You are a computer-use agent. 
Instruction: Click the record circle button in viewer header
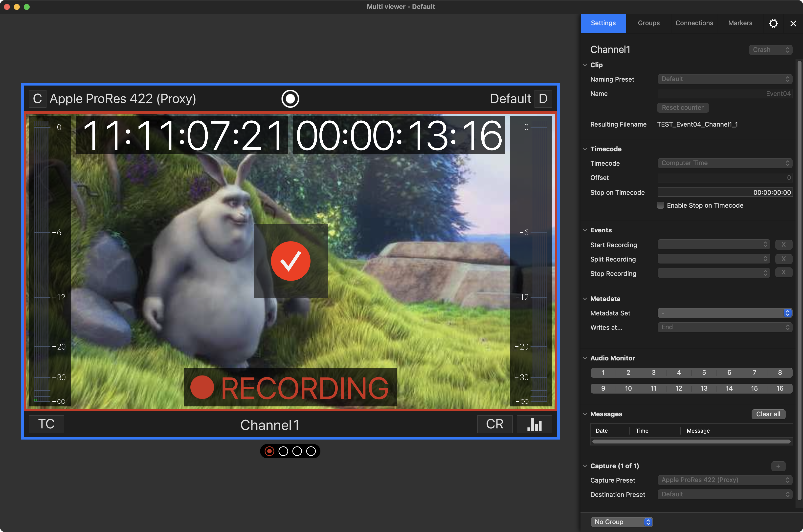click(290, 99)
